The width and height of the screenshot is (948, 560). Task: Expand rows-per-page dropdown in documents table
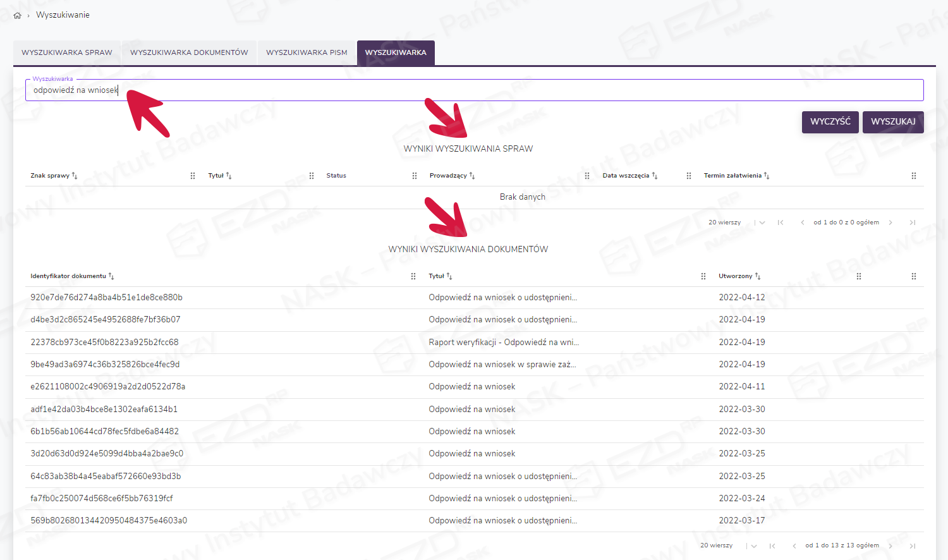[x=754, y=545]
